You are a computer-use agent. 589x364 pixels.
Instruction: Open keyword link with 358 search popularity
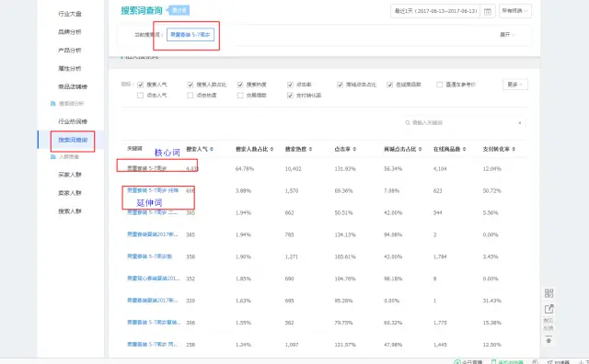click(x=149, y=256)
